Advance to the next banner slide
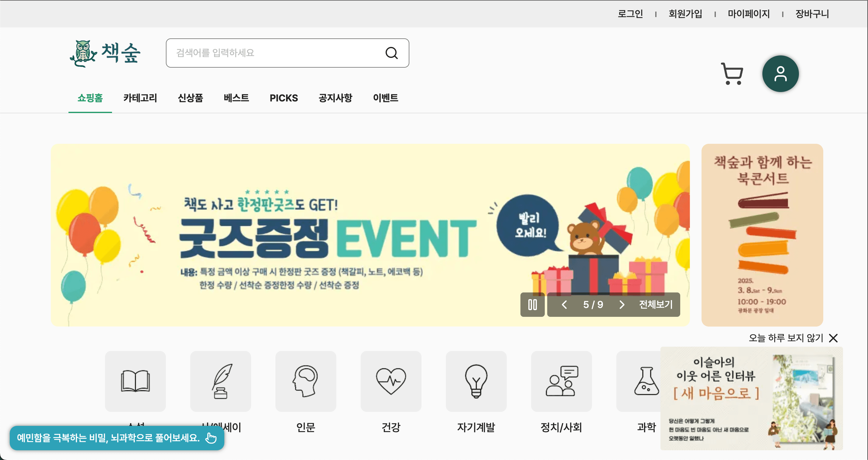The width and height of the screenshot is (868, 460). tap(622, 305)
